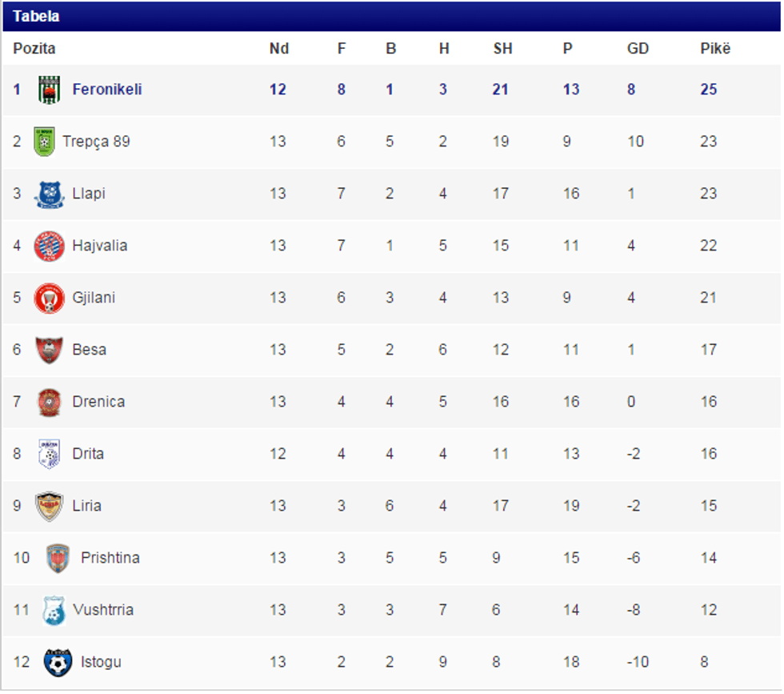Click the Drenica team crest
This screenshot has height=694, width=784.
click(49, 402)
